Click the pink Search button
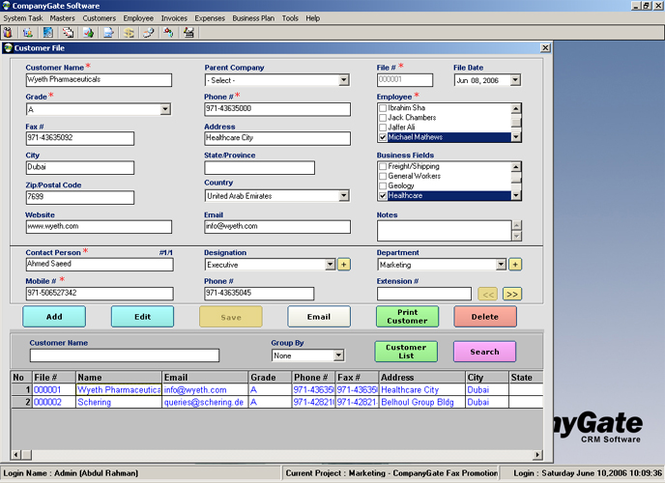Image resolution: width=665 pixels, height=483 pixels. [x=485, y=352]
